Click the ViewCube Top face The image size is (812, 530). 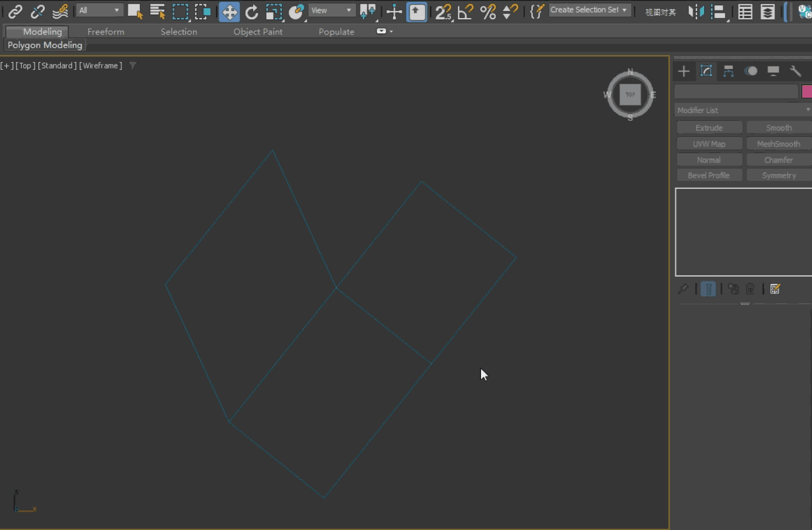(x=630, y=95)
